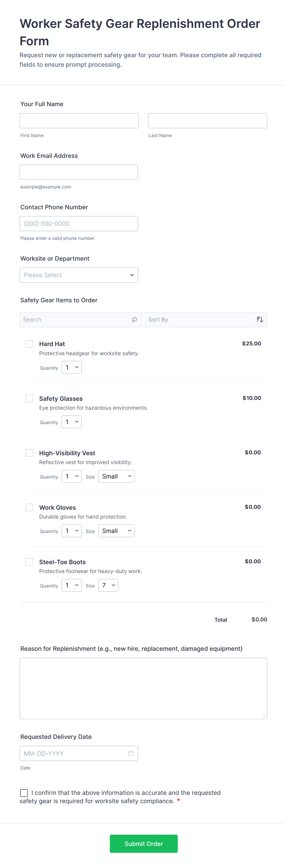Enable the Work Gloves checkbox

(30, 507)
